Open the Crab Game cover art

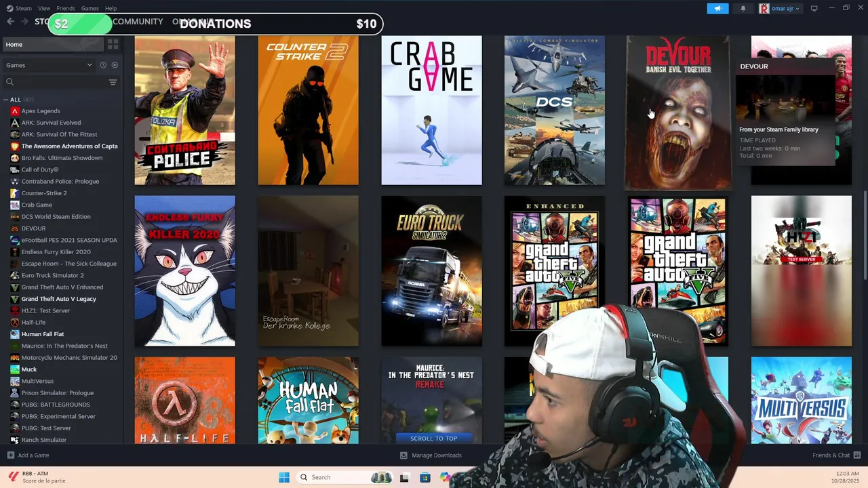tap(431, 110)
